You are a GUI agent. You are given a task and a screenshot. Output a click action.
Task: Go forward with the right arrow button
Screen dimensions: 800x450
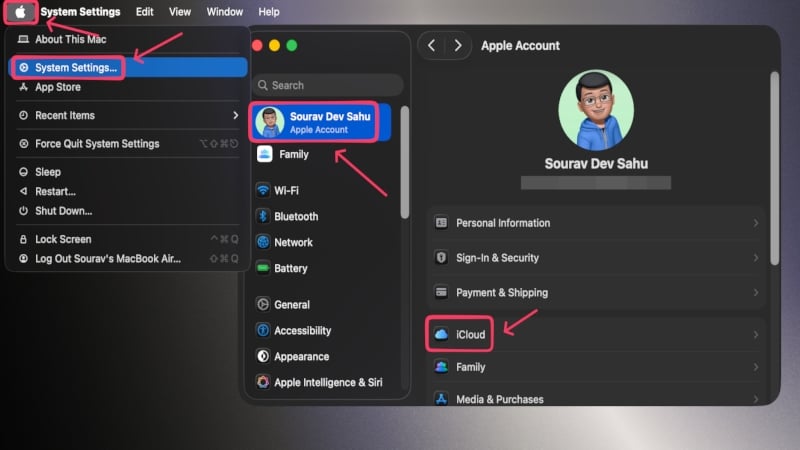coord(458,45)
